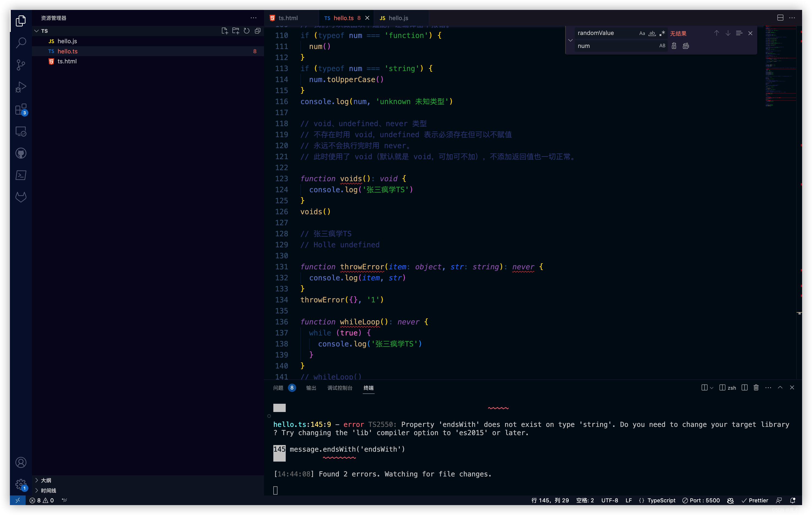Click the feedback icon in status bar
Viewport: 812px width, 515px height.
coord(779,500)
